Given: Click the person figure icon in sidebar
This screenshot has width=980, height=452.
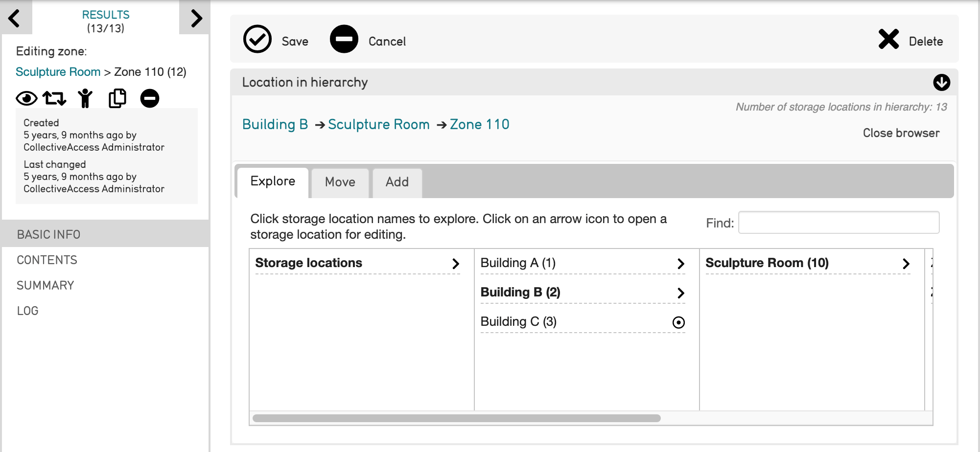Looking at the screenshot, I should pos(85,99).
